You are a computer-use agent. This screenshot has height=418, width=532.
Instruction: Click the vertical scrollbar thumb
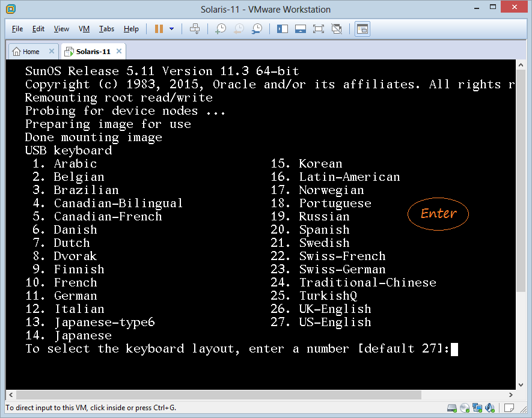(x=521, y=180)
